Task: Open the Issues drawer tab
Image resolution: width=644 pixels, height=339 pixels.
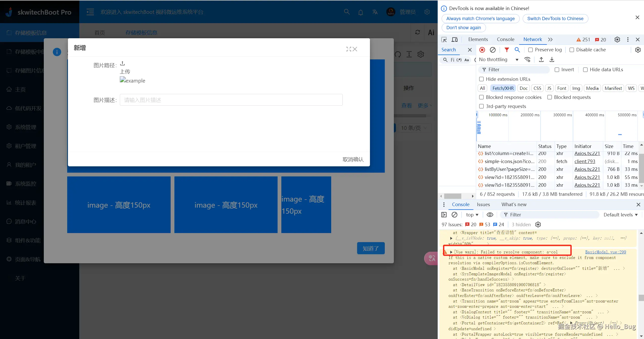Action: [x=483, y=204]
